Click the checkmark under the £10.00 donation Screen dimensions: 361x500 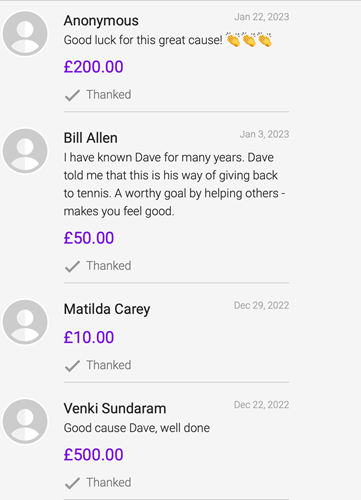(x=72, y=366)
